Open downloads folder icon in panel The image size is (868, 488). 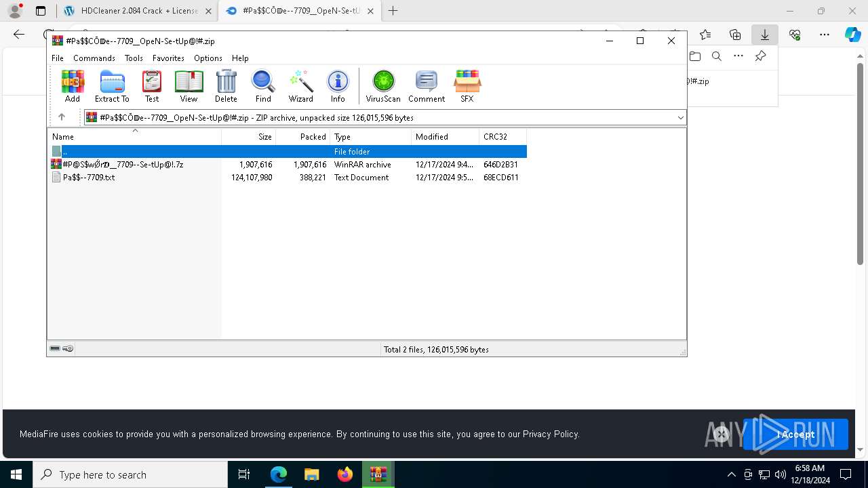tap(695, 56)
